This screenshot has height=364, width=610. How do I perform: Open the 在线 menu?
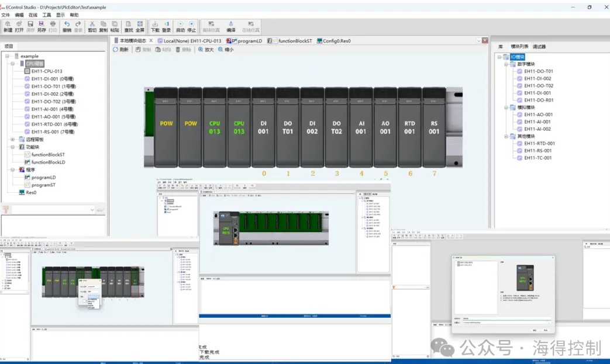click(33, 15)
